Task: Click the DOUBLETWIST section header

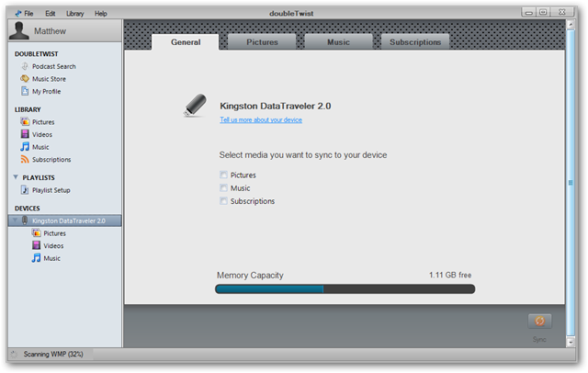Action: click(37, 54)
